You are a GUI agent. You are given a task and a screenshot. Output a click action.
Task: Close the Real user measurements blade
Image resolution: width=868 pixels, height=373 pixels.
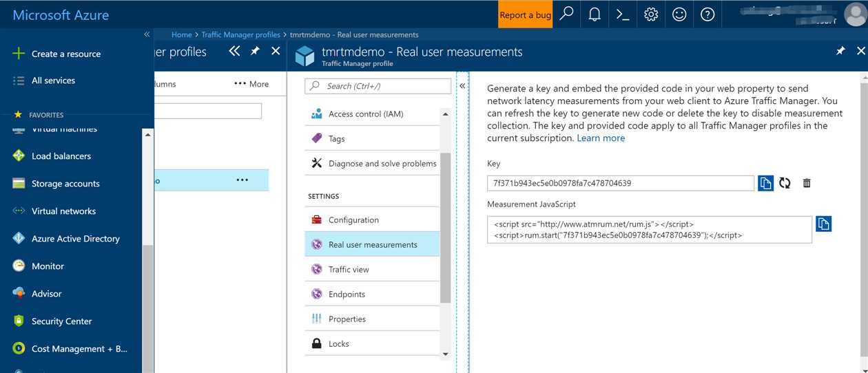[860, 51]
